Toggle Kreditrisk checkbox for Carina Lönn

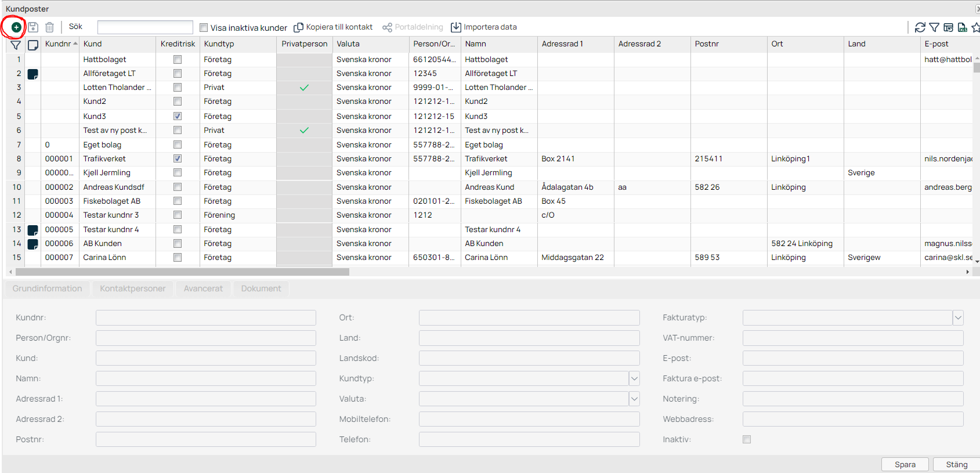click(178, 257)
